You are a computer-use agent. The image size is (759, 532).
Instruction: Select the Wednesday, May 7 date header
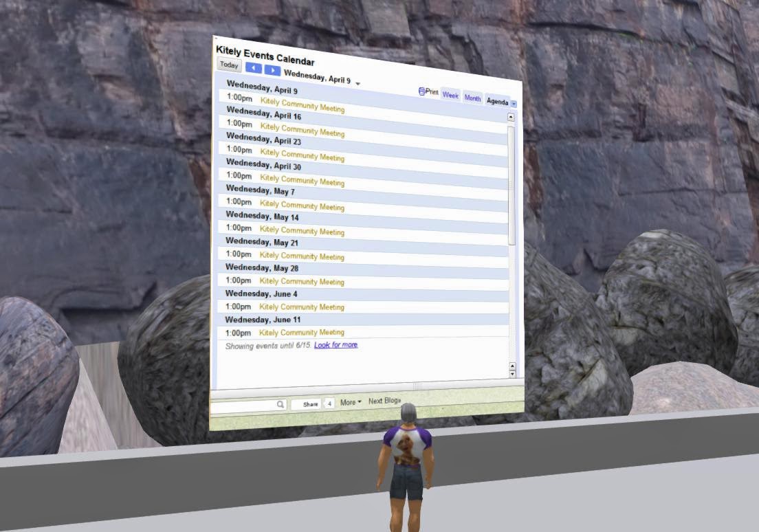pos(261,190)
